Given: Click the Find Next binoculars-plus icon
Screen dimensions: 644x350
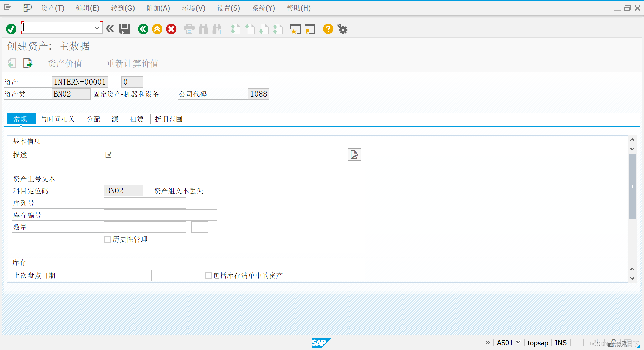Looking at the screenshot, I should tap(217, 29).
